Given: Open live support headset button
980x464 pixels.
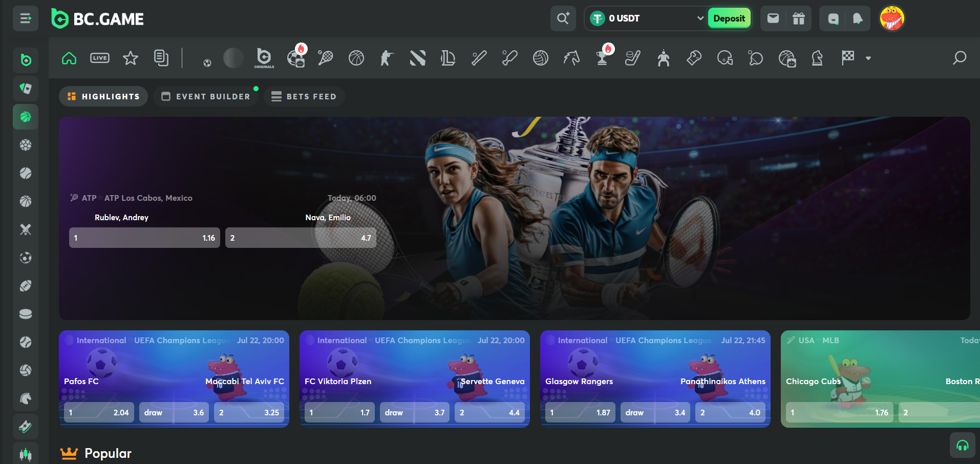Looking at the screenshot, I should [962, 445].
